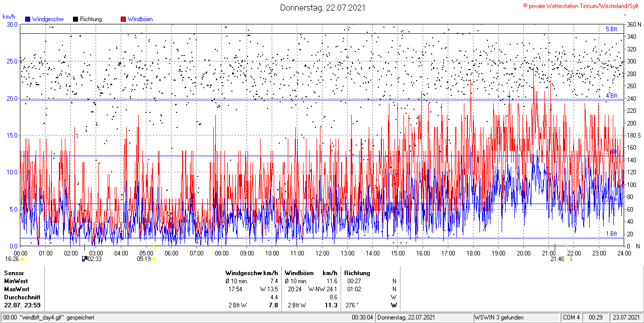This screenshot has height=323, width=644.
Task: Click the MaxWert row label
Action: click(x=17, y=289)
